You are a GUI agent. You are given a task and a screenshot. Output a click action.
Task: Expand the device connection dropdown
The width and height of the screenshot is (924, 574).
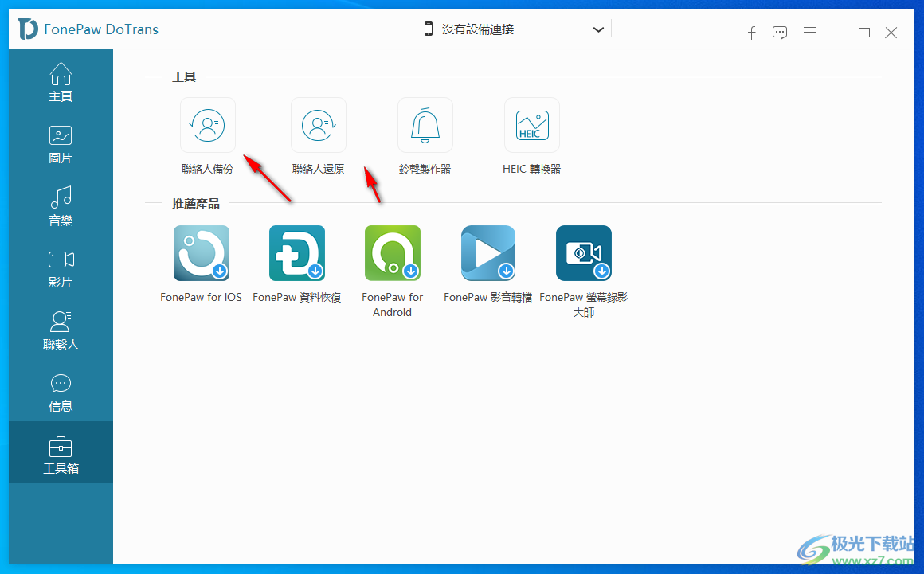pyautogui.click(x=598, y=28)
